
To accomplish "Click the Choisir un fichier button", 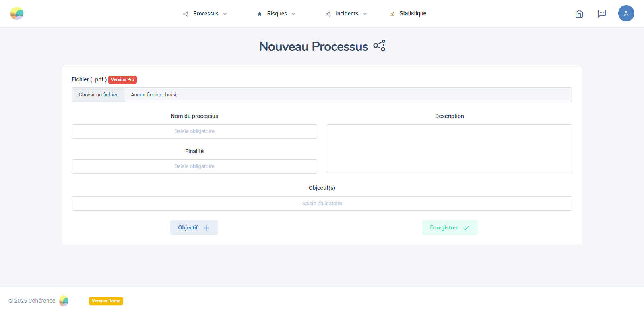I will [x=98, y=95].
